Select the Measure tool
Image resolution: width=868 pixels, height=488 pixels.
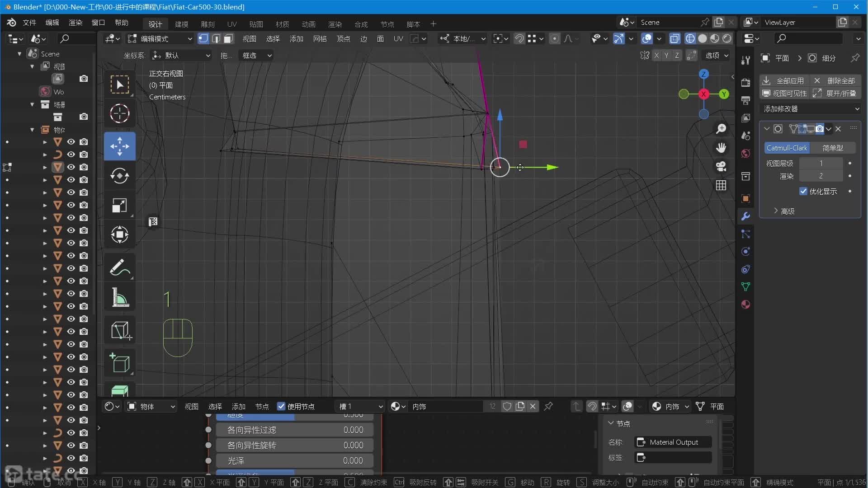click(x=119, y=297)
